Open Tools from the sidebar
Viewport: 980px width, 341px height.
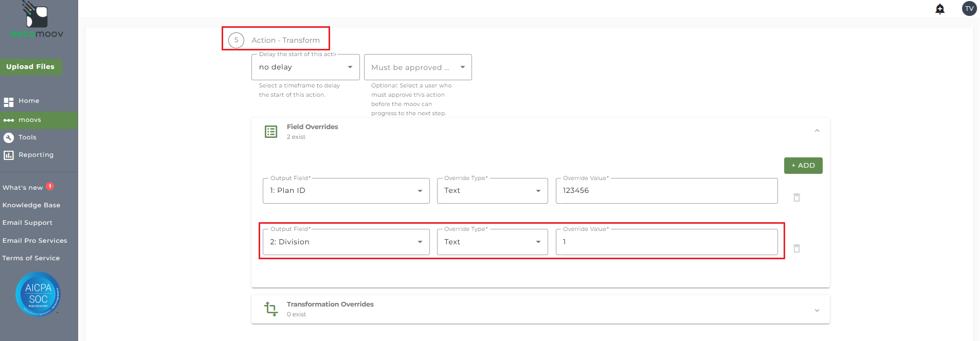tap(27, 137)
